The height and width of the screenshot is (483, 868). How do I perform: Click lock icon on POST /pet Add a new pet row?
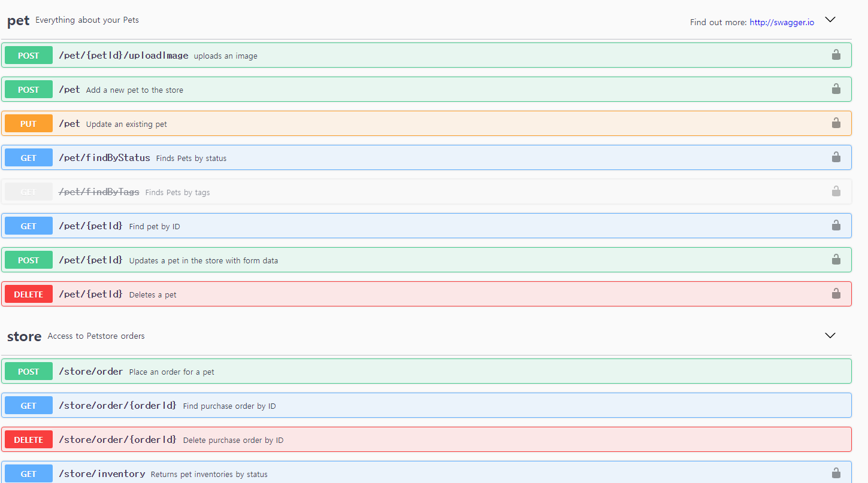point(836,89)
